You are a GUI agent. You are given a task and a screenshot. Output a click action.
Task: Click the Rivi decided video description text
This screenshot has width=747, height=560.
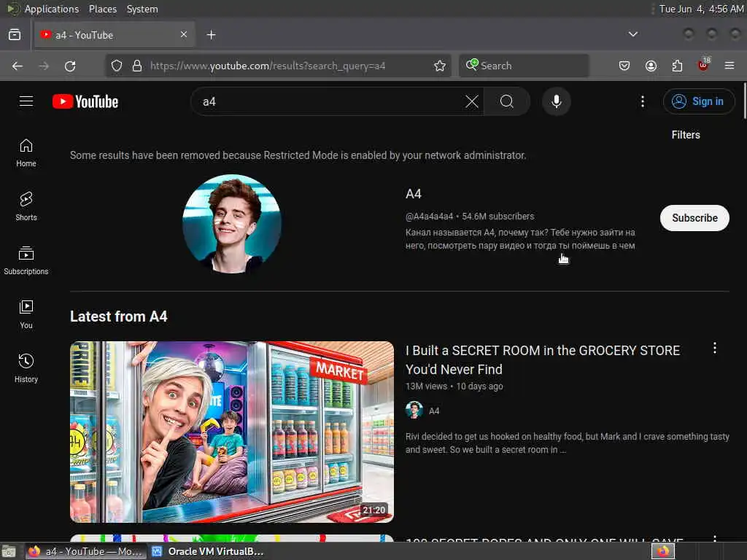point(567,443)
